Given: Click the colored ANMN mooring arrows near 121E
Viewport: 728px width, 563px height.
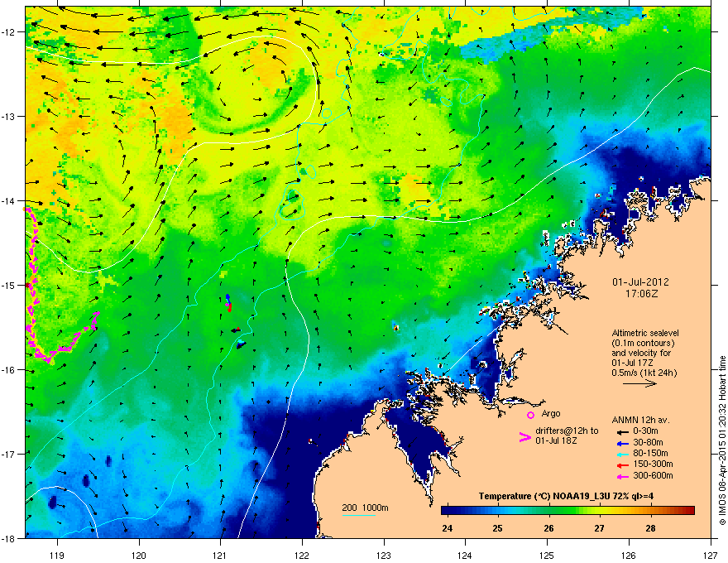Looking at the screenshot, I should [234, 320].
